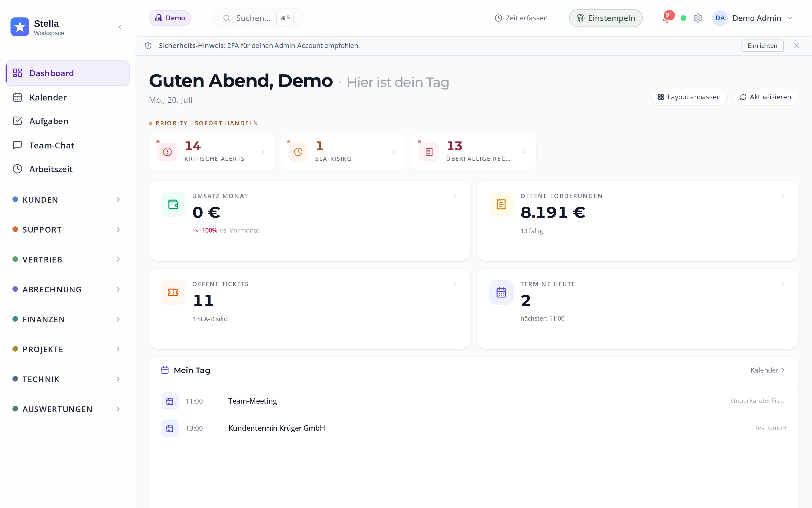The height and width of the screenshot is (508, 812).
Task: Click Einrichten to set up 2FA
Action: [762, 46]
